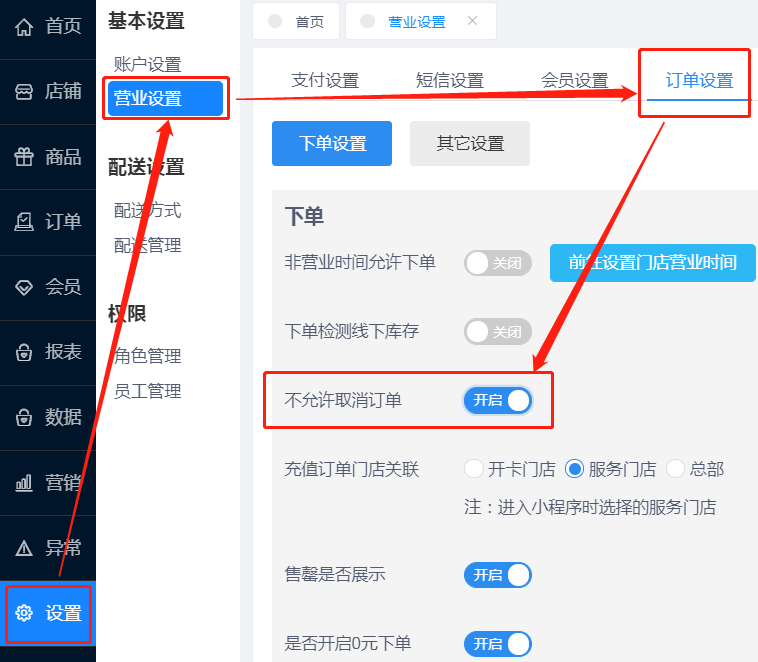Open the 店铺 store icon
The height and width of the screenshot is (662, 758).
pyautogui.click(x=24, y=91)
